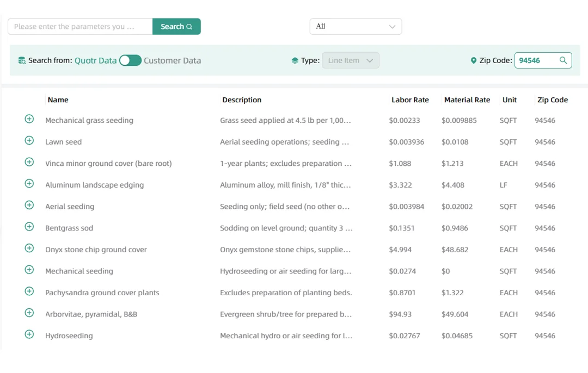Viewport: 588px width, 373px height.
Task: Click the database search icon before Search from
Action: pyautogui.click(x=21, y=60)
